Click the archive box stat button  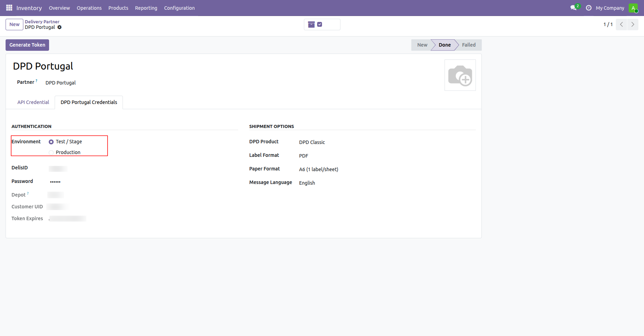[x=322, y=24]
